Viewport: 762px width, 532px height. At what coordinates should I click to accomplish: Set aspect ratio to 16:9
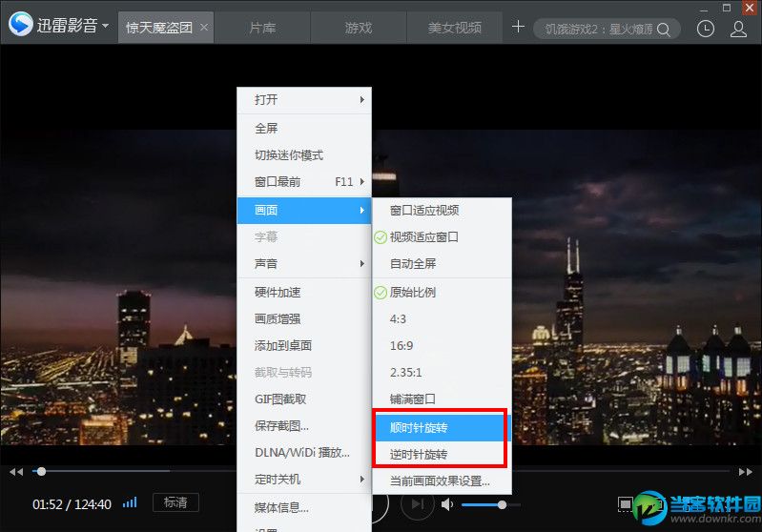pyautogui.click(x=442, y=345)
